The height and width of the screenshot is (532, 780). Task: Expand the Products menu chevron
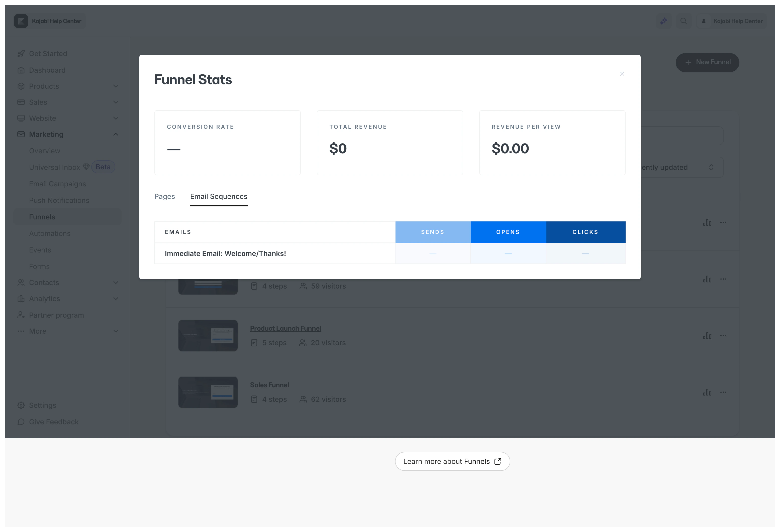(x=116, y=86)
